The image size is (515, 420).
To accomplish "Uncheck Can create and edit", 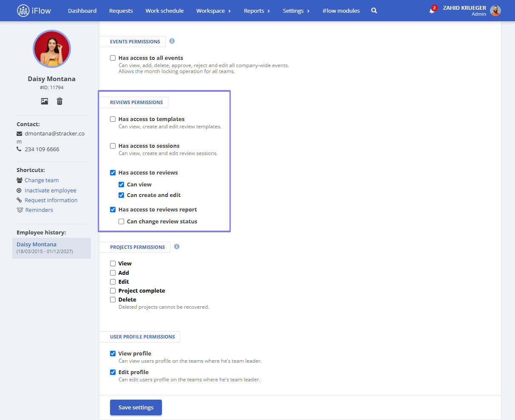I will point(121,195).
